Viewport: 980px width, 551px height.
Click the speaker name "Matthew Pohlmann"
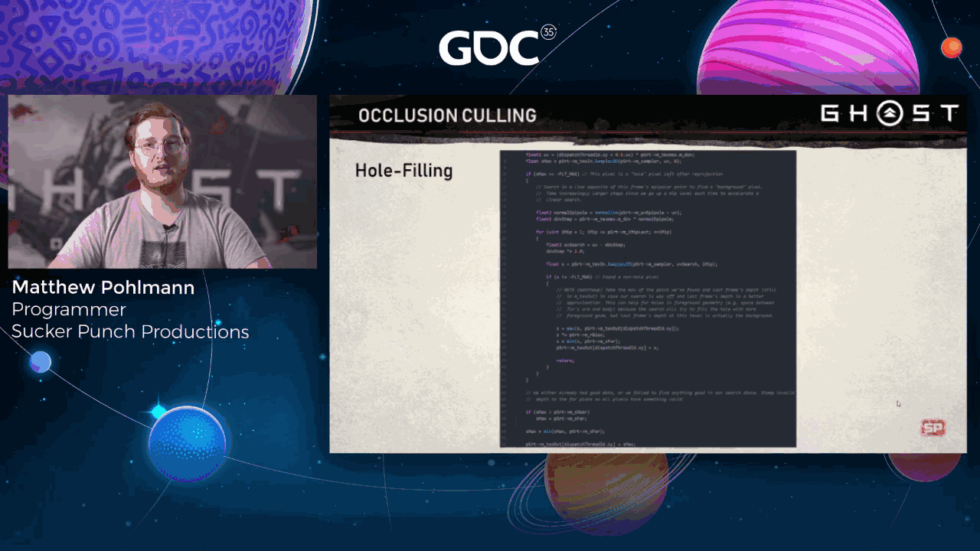[x=103, y=288]
